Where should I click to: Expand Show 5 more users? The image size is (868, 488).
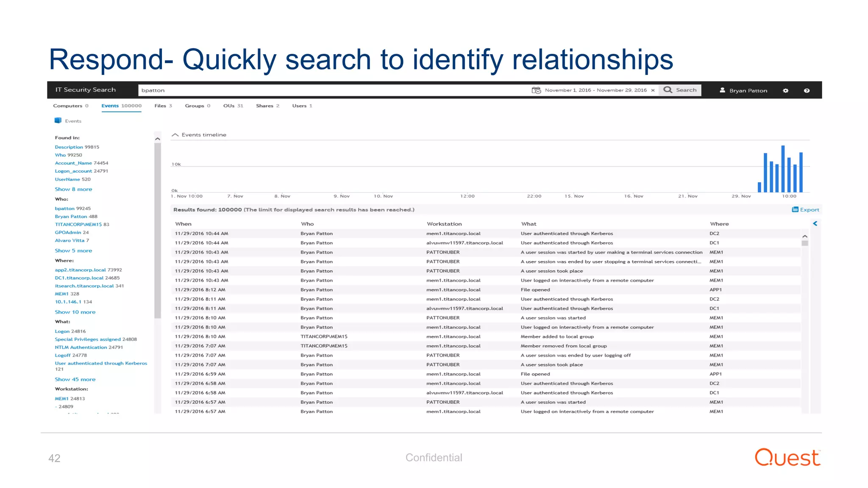coord(73,251)
